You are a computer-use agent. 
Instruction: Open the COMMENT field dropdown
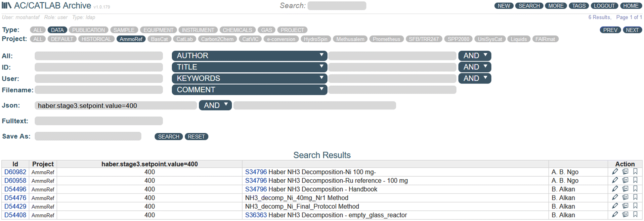point(249,90)
